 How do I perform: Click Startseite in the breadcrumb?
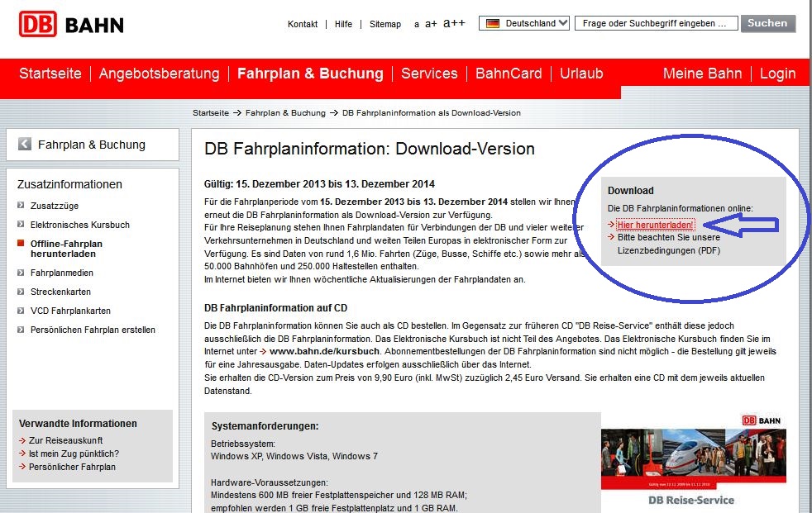click(211, 112)
